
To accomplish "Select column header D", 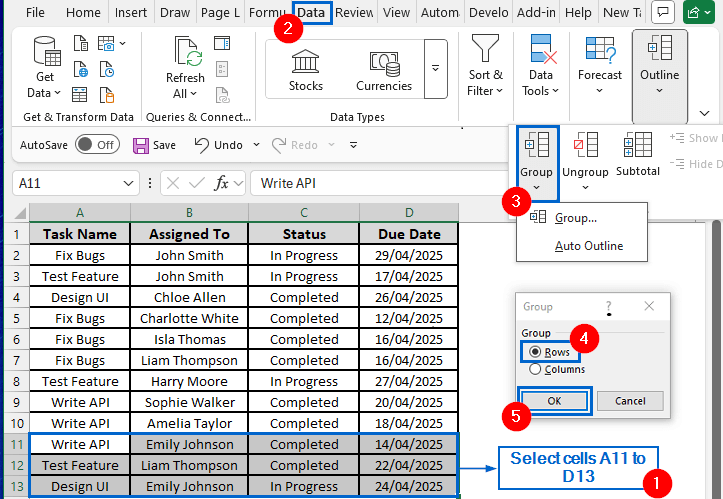I will (409, 213).
